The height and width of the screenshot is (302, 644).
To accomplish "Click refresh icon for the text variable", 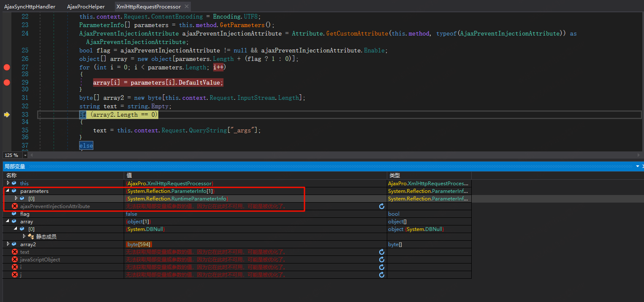I will click(382, 252).
